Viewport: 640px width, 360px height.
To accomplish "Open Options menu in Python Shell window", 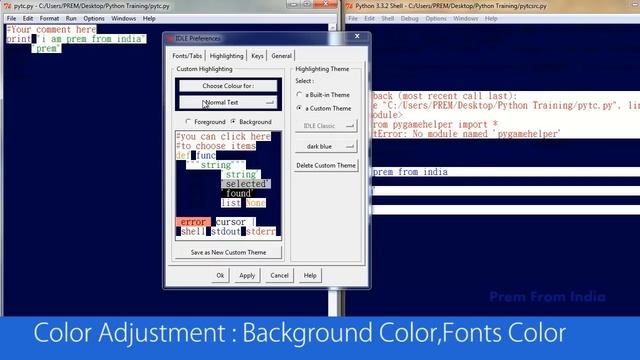I will click(436, 18).
